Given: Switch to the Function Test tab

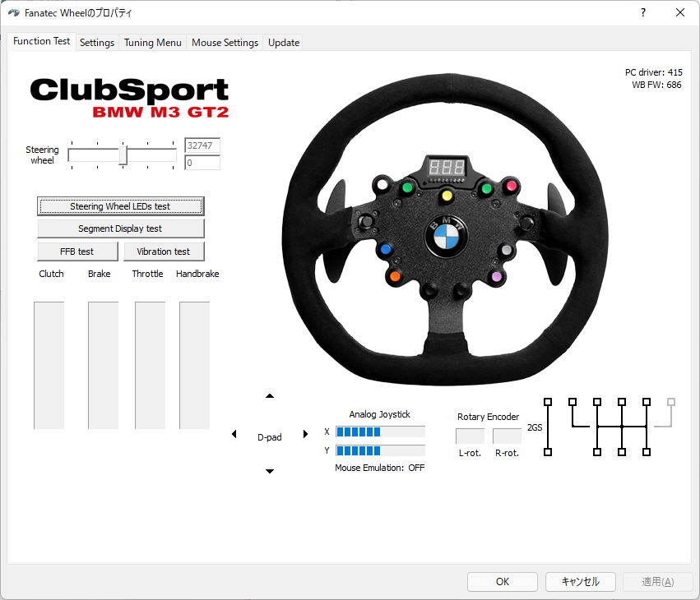Looking at the screenshot, I should point(41,41).
